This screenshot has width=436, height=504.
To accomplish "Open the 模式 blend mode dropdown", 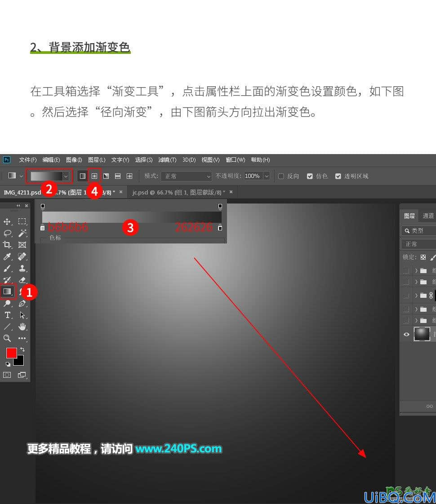I will point(186,176).
